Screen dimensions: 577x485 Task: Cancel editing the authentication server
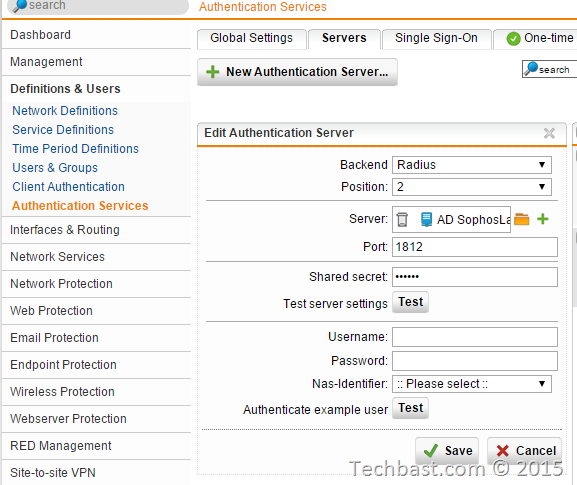pos(524,451)
